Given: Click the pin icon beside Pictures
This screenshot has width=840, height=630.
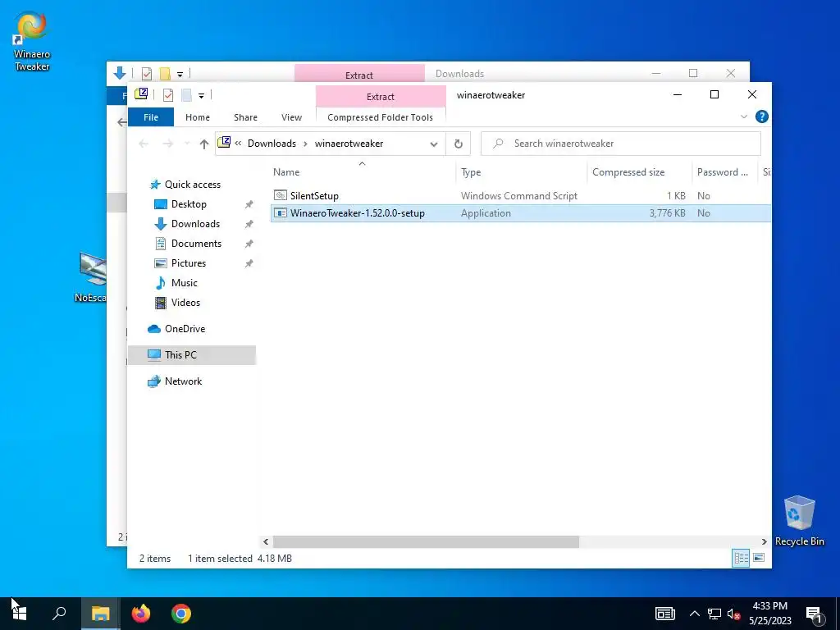Looking at the screenshot, I should point(249,263).
